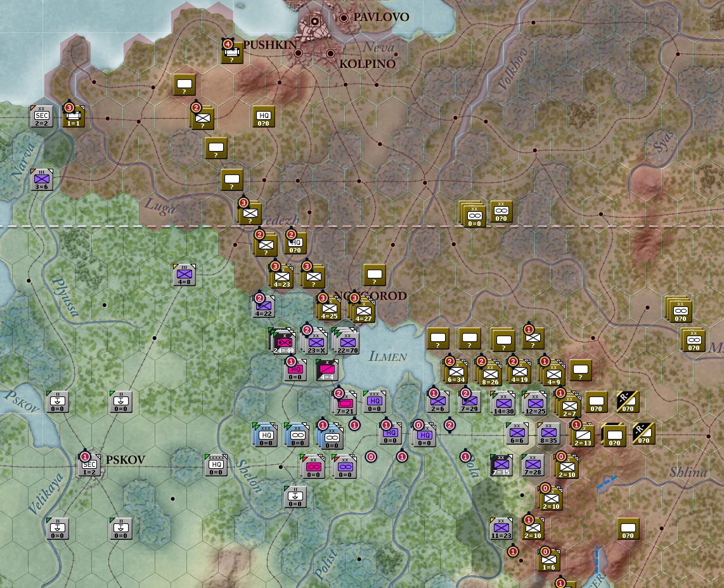
Task: Click the Luga river label
Action: pos(160,206)
